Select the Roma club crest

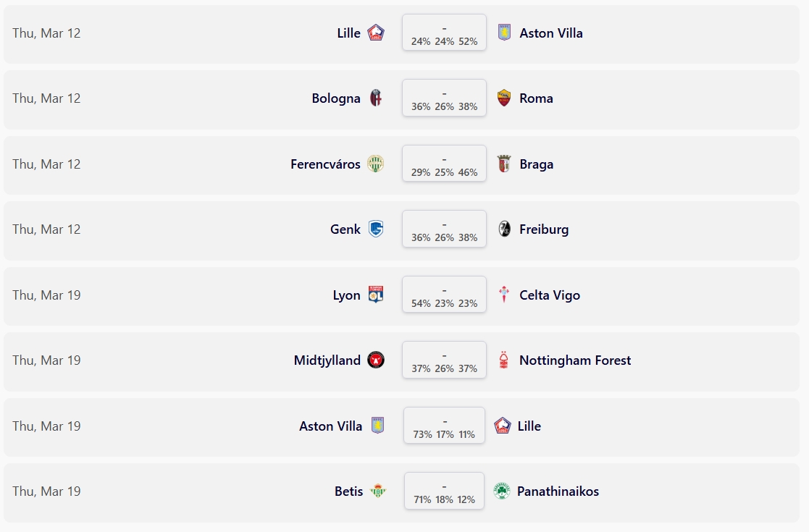[505, 98]
